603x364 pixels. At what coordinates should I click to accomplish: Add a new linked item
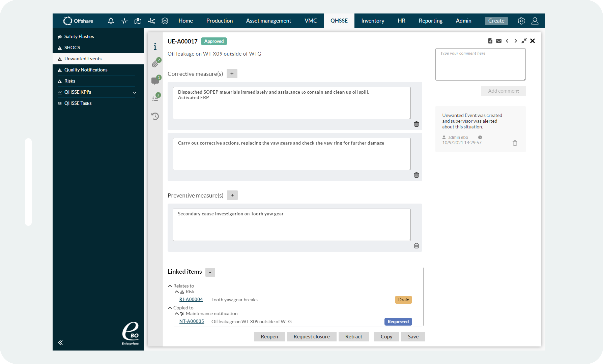[x=210, y=272]
